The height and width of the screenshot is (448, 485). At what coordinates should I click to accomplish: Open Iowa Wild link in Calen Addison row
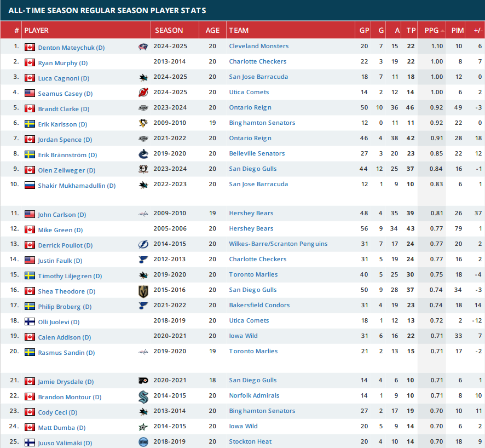click(243, 336)
